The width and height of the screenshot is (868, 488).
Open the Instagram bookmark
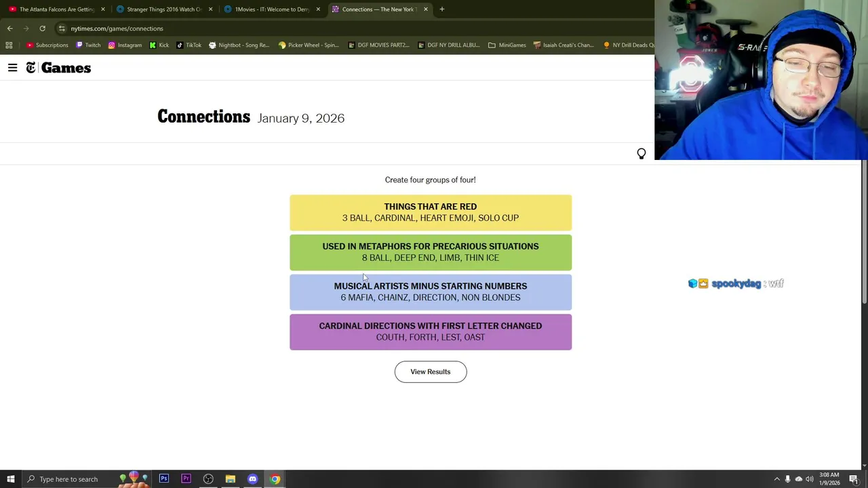click(x=125, y=45)
